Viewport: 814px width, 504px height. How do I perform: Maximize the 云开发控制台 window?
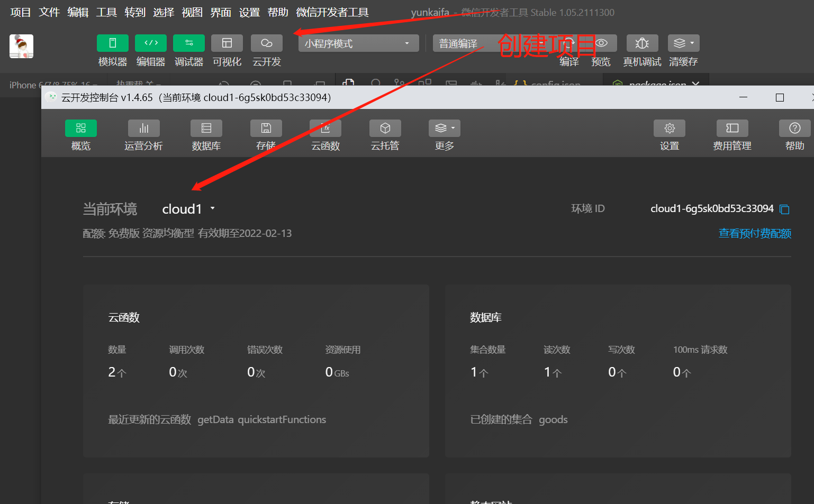780,97
